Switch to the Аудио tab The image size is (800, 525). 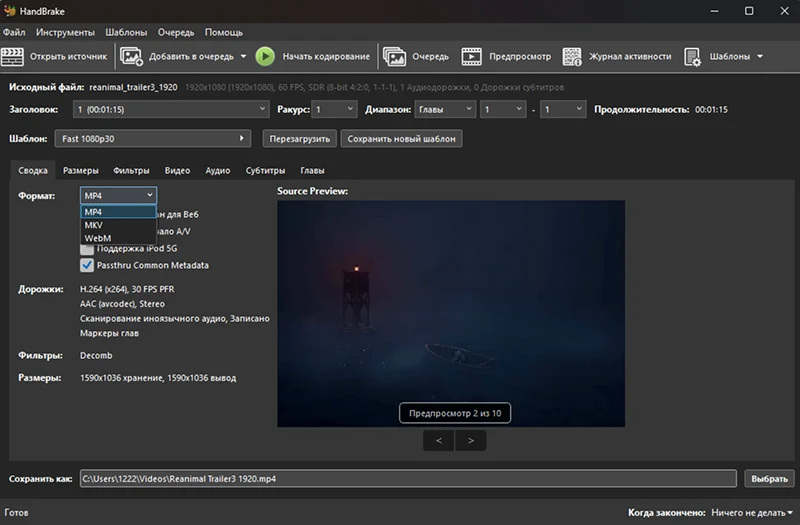(x=218, y=170)
